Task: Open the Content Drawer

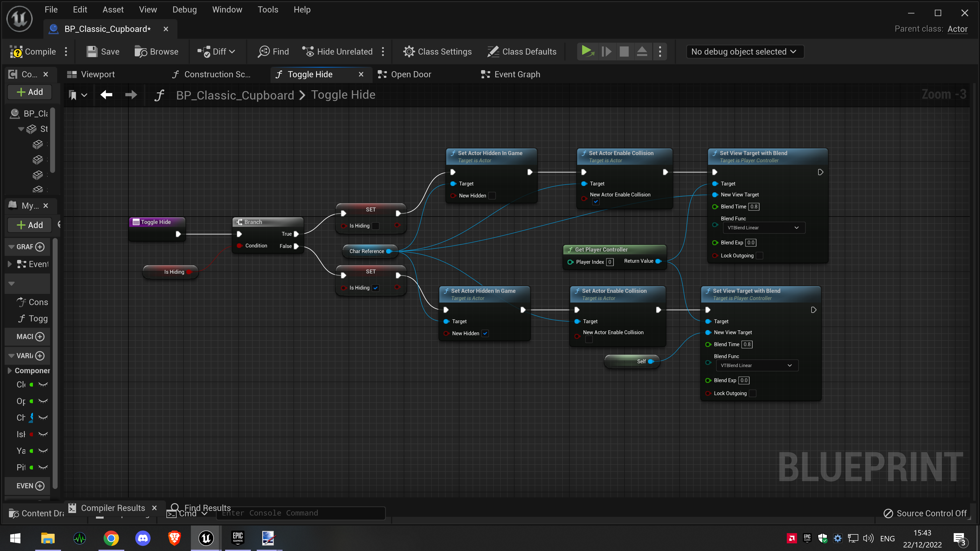Action: coord(36,513)
